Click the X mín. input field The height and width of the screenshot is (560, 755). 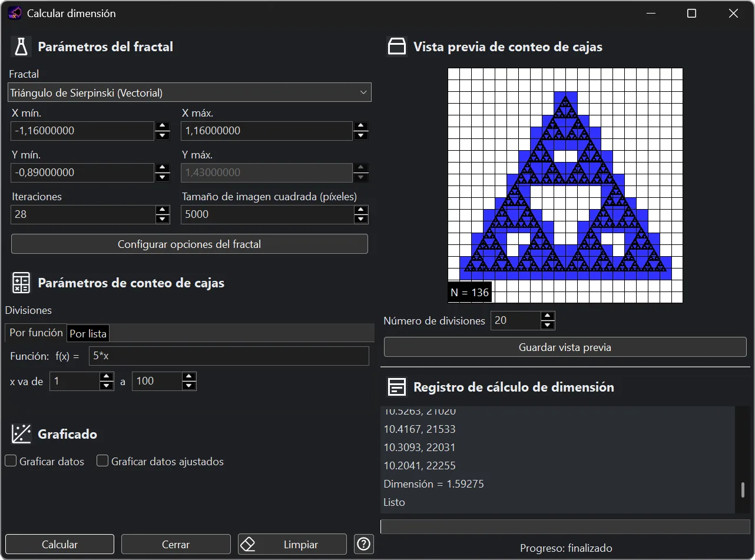point(82,131)
